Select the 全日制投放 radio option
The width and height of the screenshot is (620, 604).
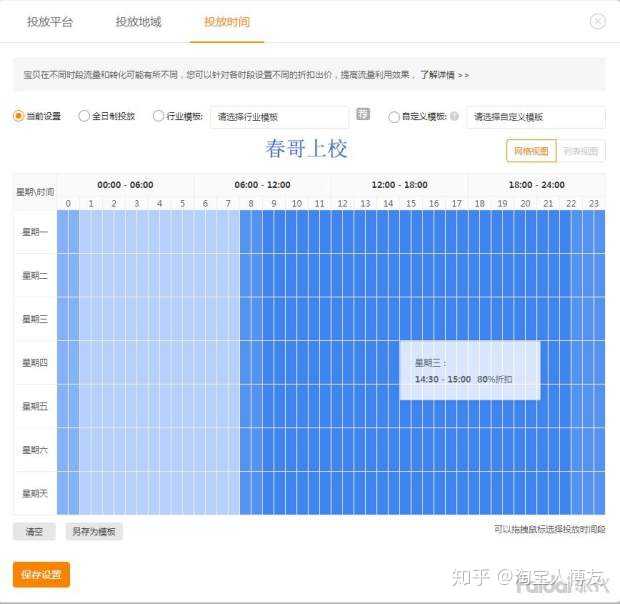coord(84,116)
